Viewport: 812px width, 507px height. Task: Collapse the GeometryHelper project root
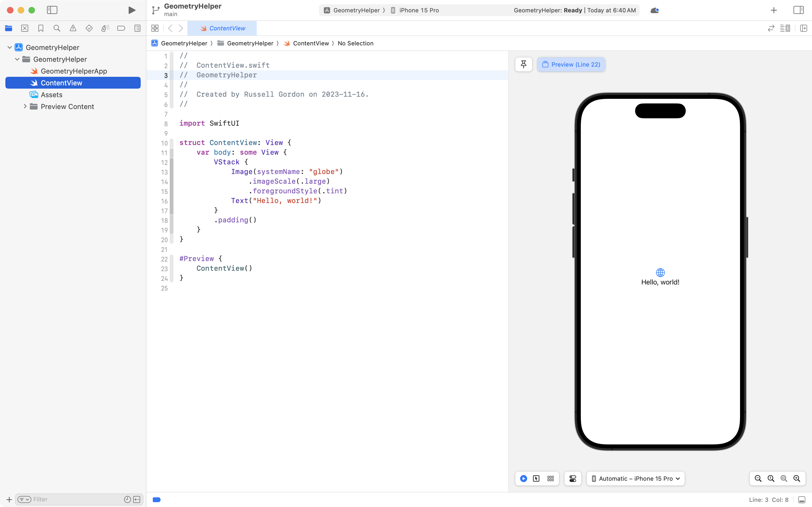click(x=9, y=47)
